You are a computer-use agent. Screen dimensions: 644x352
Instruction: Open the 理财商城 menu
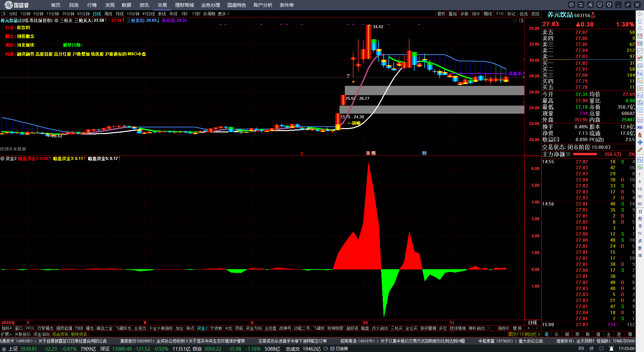coord(184,5)
